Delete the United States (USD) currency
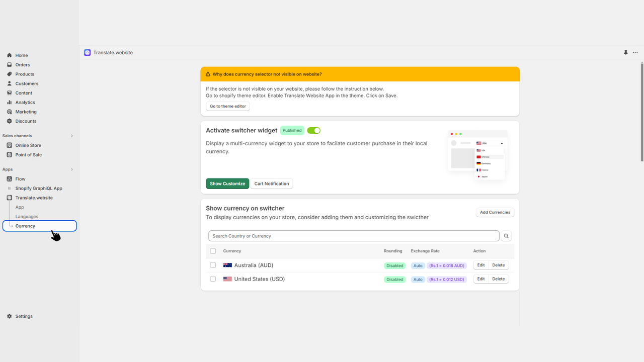The image size is (644, 362). pos(499,279)
